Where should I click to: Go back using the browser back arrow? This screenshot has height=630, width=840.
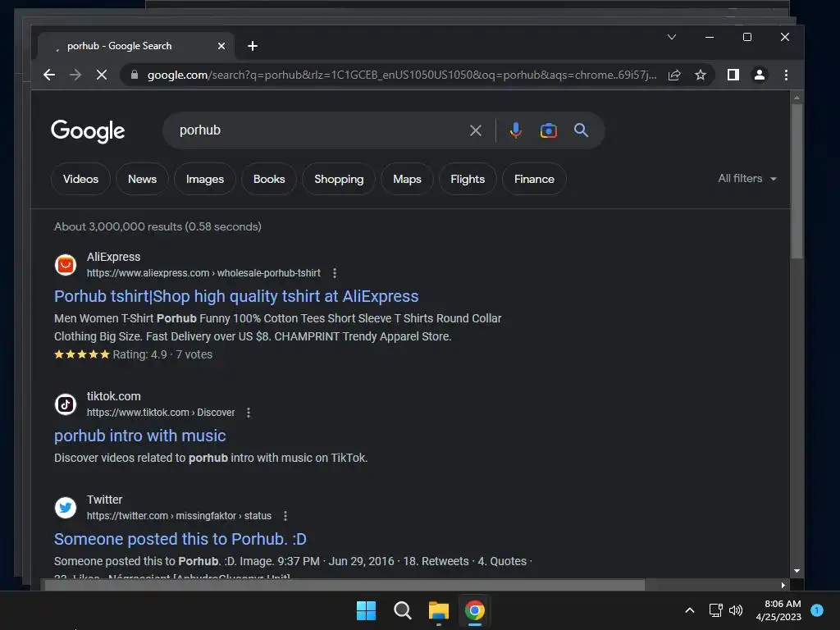(49, 75)
